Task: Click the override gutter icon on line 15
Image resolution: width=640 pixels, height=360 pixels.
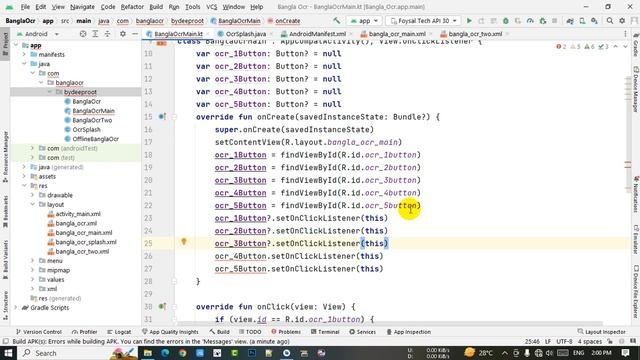Action: coord(162,117)
